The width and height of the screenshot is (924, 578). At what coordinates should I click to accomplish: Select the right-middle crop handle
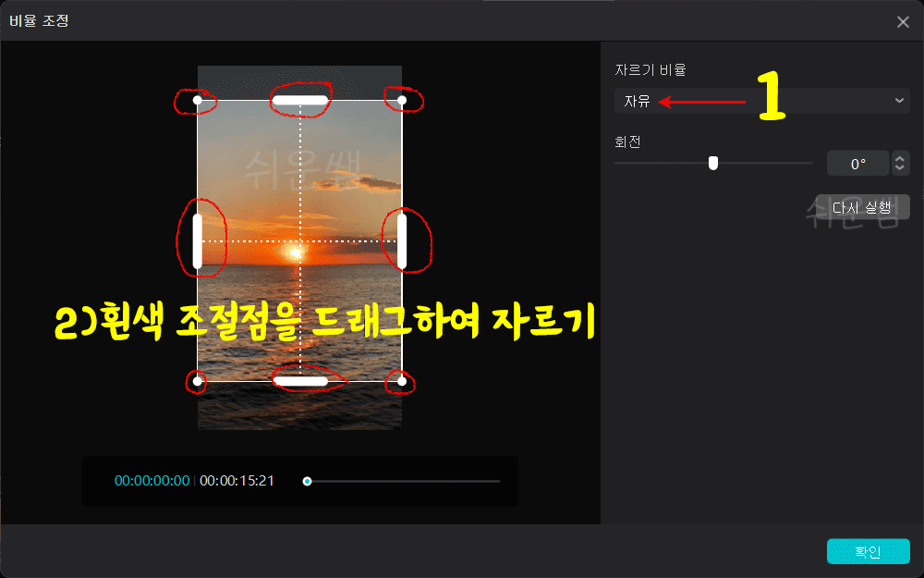[404, 239]
